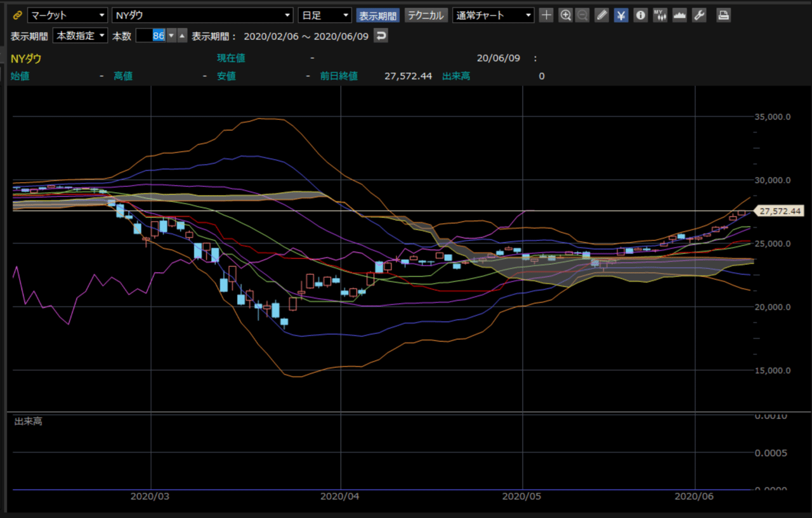Show the information panel icon

[x=641, y=15]
